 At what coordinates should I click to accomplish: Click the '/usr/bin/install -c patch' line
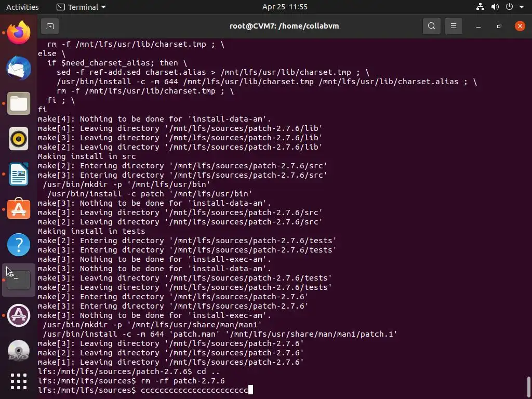(150, 194)
